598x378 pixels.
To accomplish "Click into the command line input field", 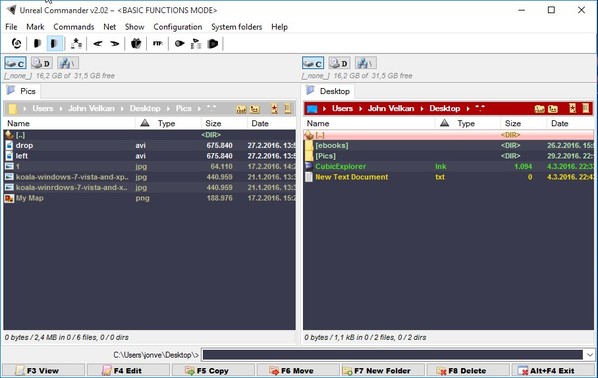I will (x=392, y=355).
